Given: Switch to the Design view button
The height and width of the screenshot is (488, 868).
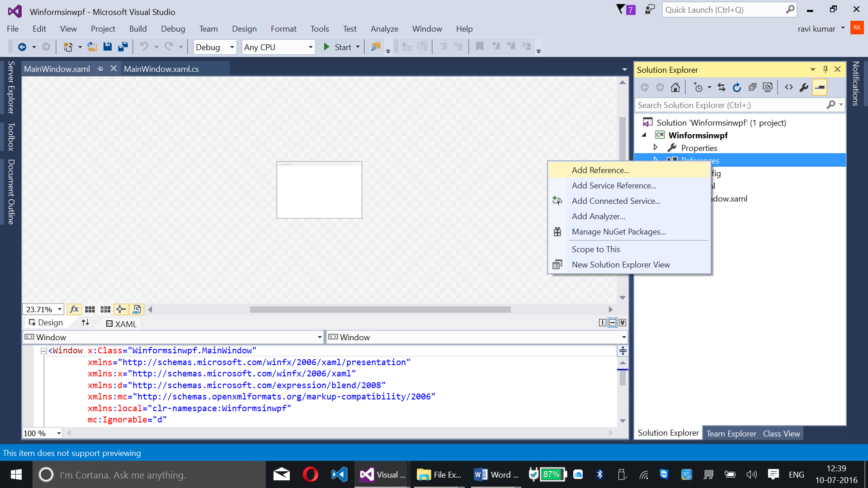Looking at the screenshot, I should (x=46, y=323).
